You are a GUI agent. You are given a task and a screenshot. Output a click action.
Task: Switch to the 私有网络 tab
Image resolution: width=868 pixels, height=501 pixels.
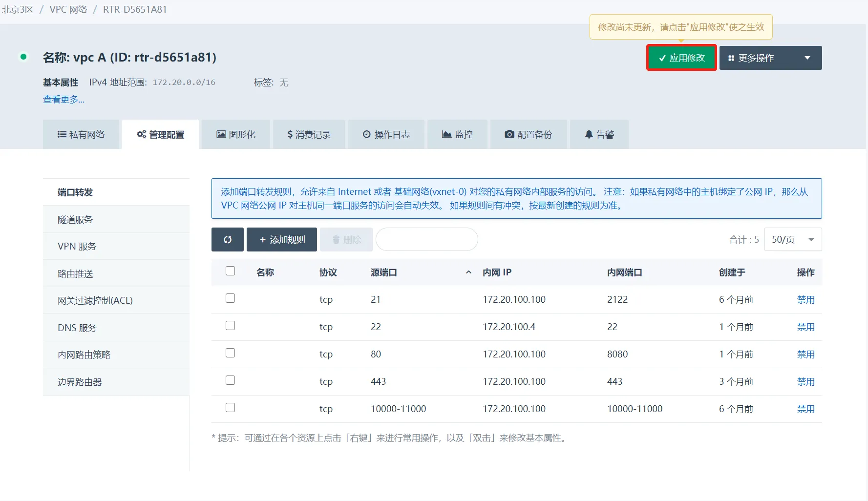click(81, 134)
